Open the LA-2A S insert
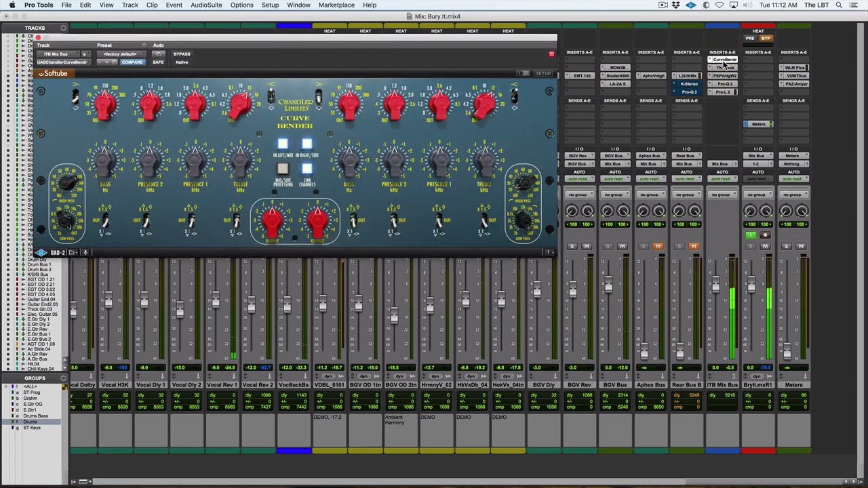The height and width of the screenshot is (488, 868). pos(615,84)
